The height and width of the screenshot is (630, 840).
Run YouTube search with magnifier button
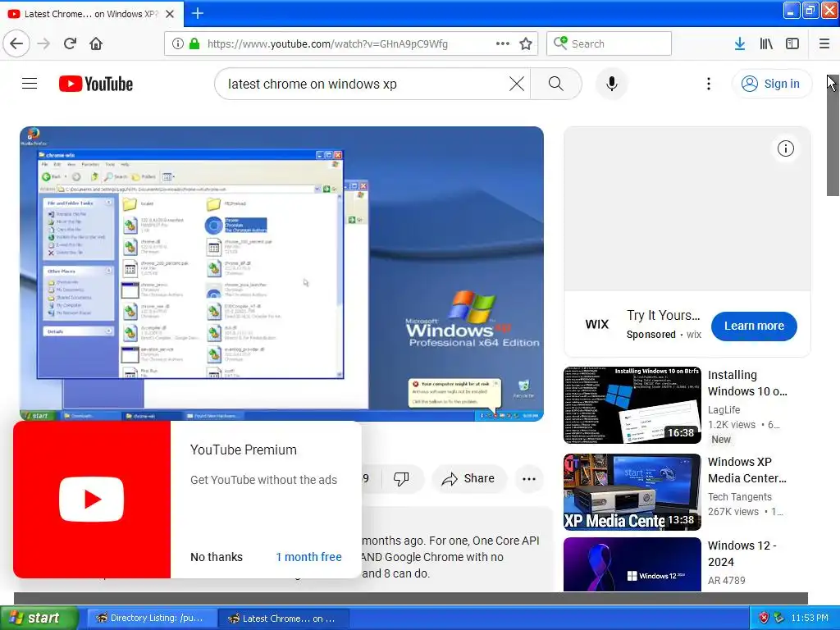click(556, 84)
